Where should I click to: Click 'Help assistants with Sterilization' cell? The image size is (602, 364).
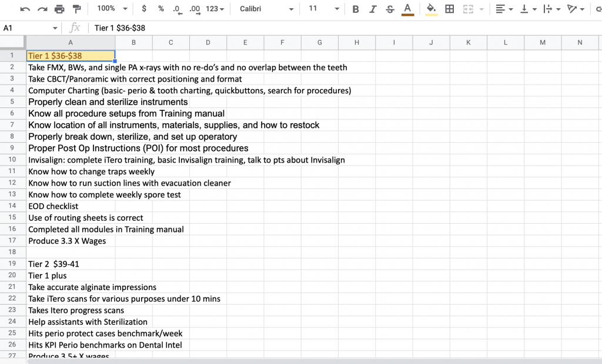pyautogui.click(x=88, y=322)
